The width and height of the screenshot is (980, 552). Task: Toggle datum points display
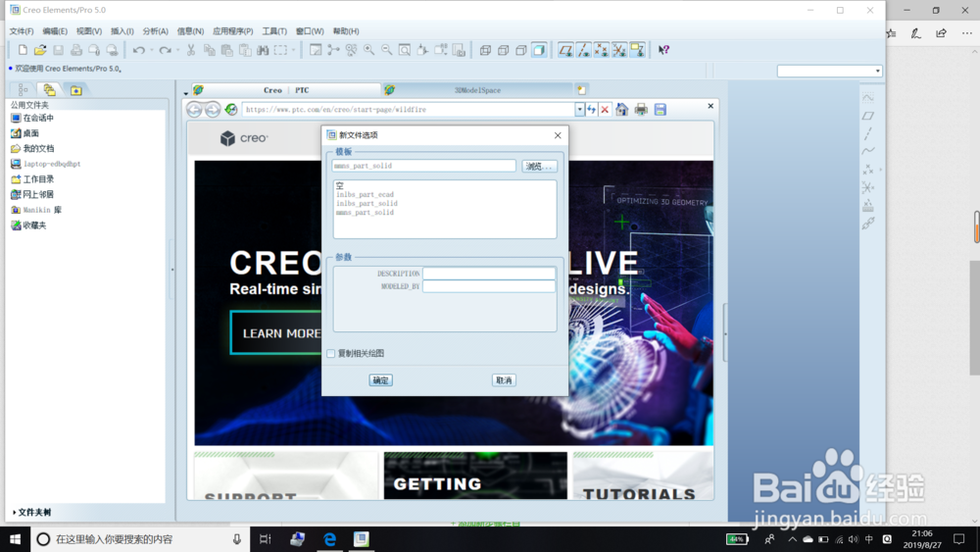[x=602, y=50]
